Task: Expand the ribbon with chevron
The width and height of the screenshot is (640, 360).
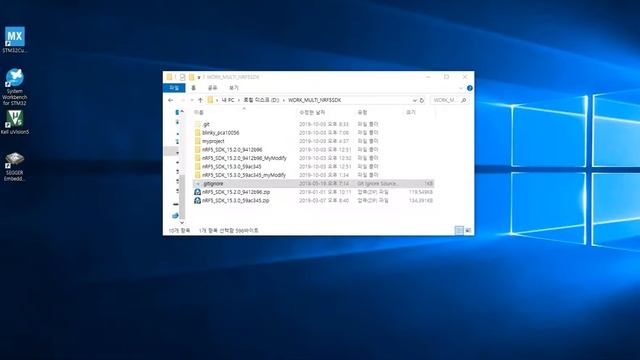Action: point(461,88)
